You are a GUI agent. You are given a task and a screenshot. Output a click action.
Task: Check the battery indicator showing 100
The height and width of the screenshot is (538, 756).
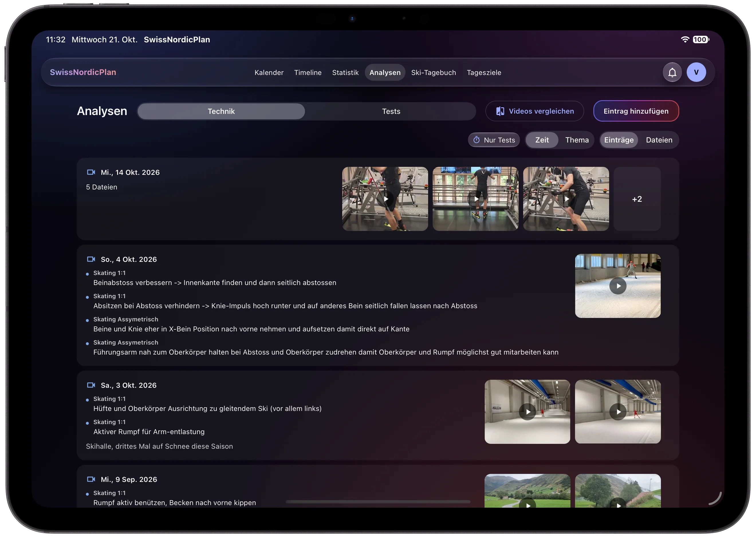701,39
